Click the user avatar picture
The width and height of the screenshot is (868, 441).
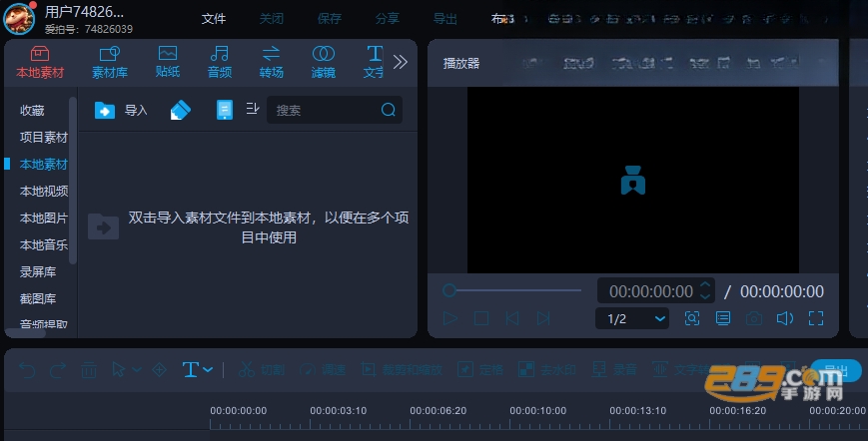pos(19,18)
